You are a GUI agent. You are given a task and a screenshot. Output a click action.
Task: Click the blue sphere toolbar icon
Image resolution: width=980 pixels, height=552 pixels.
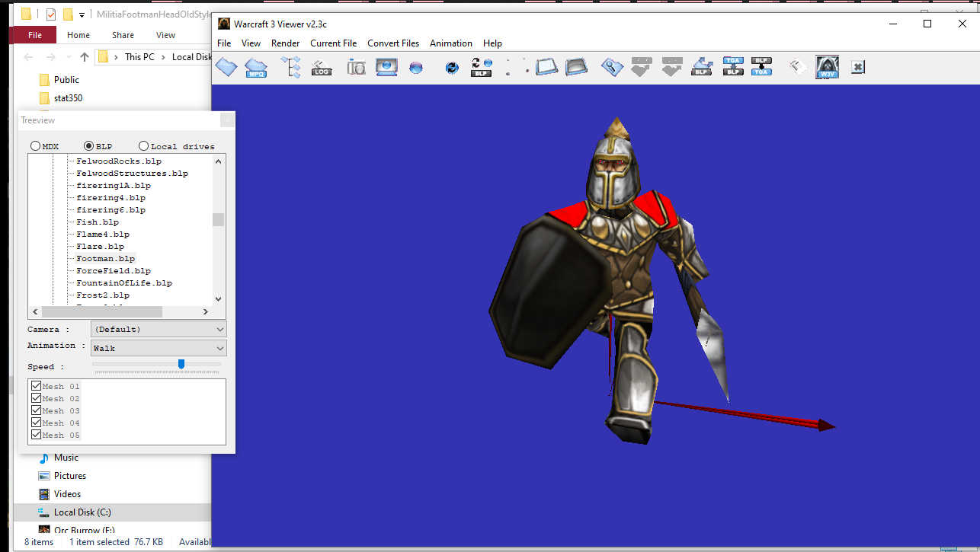[x=416, y=68]
